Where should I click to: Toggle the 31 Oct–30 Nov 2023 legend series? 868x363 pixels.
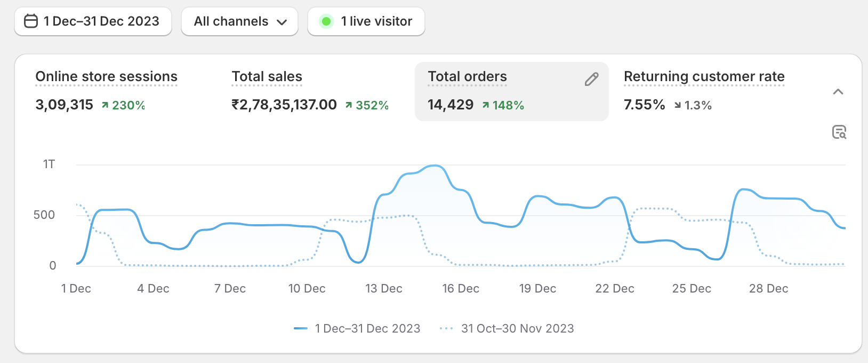coord(507,328)
